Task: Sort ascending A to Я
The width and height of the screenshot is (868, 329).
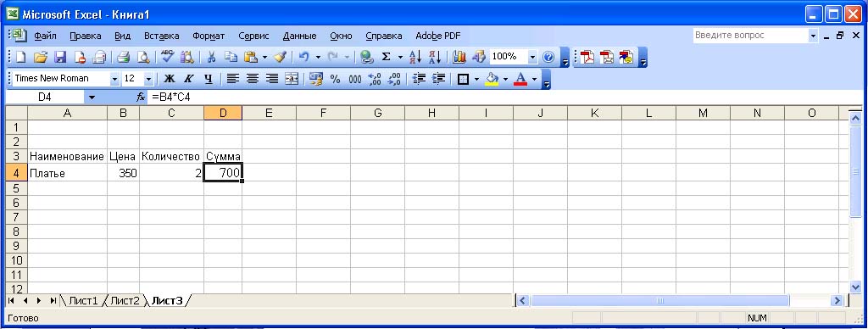Action: [x=415, y=57]
